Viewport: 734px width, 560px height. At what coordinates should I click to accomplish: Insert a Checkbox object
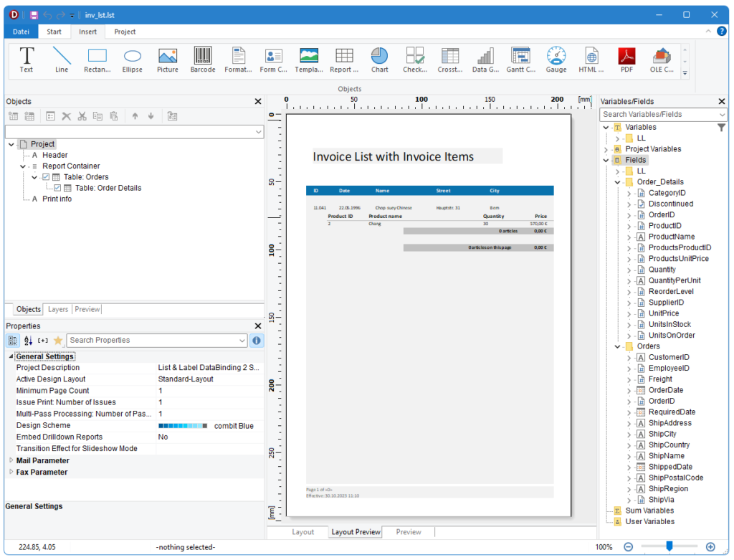coord(415,60)
